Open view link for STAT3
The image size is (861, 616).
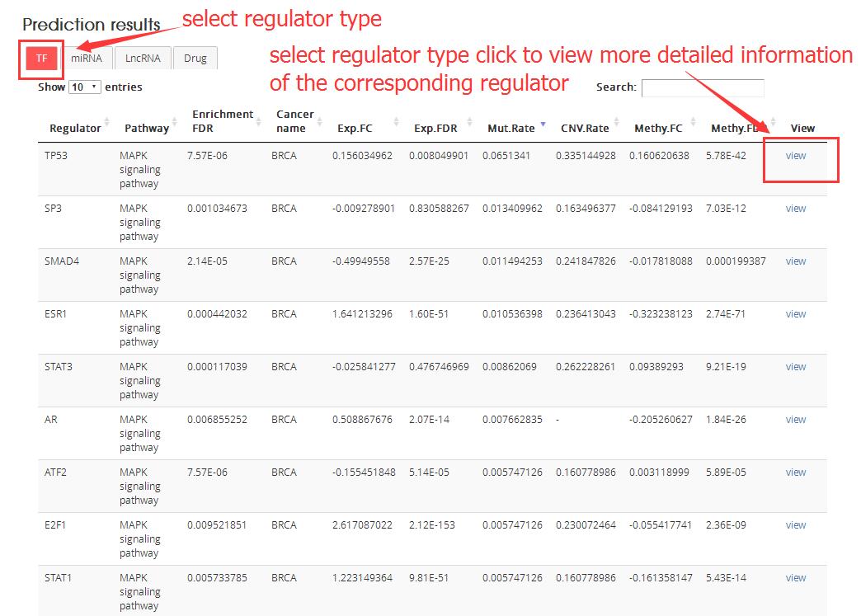click(796, 367)
